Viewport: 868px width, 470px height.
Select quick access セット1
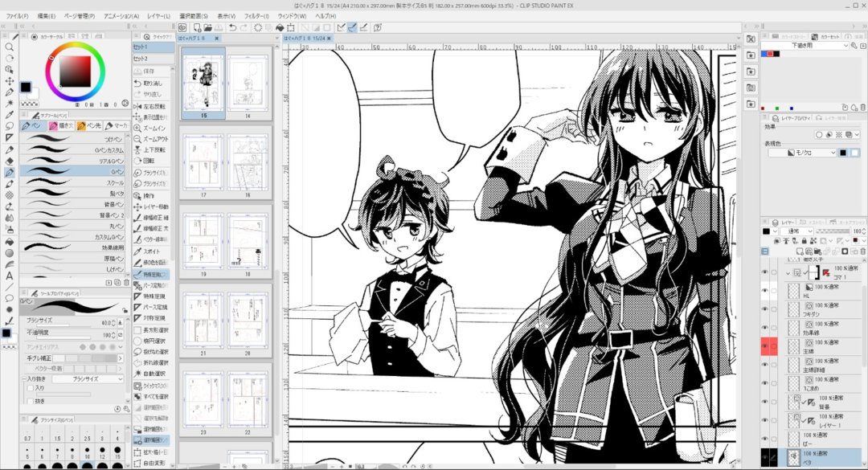pyautogui.click(x=153, y=47)
